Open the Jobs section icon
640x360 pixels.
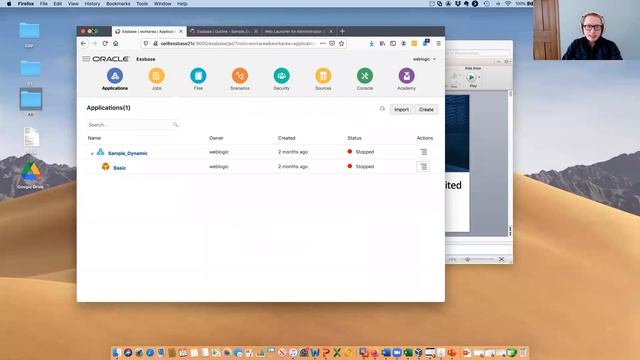tap(156, 76)
